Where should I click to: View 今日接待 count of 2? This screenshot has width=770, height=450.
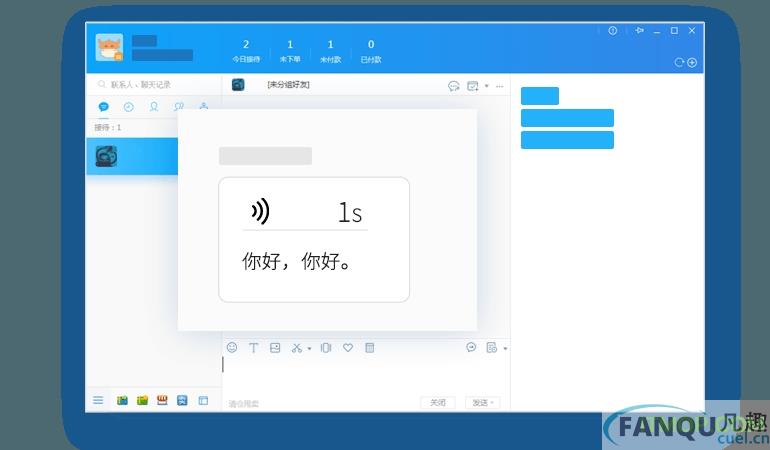[x=246, y=51]
